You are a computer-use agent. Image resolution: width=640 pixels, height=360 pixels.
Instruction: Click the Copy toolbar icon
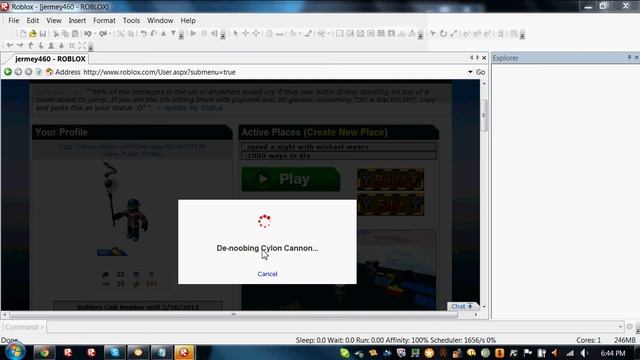[x=65, y=34]
